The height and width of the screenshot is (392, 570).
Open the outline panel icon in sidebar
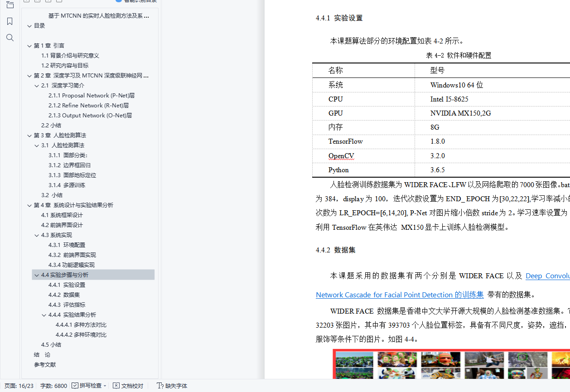point(10,5)
